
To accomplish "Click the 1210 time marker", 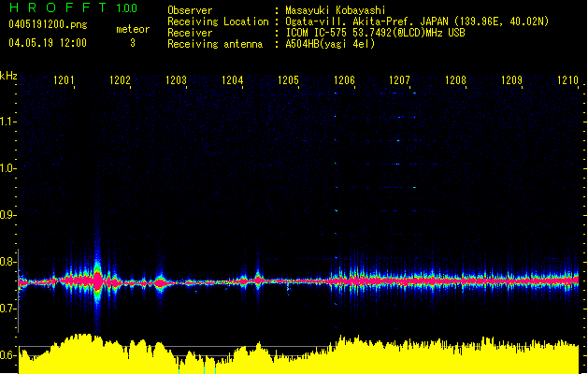I will [567, 79].
